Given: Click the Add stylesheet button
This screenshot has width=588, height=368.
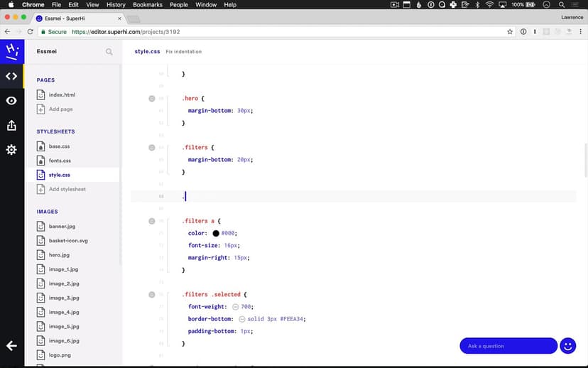Looking at the screenshot, I should click(67, 189).
